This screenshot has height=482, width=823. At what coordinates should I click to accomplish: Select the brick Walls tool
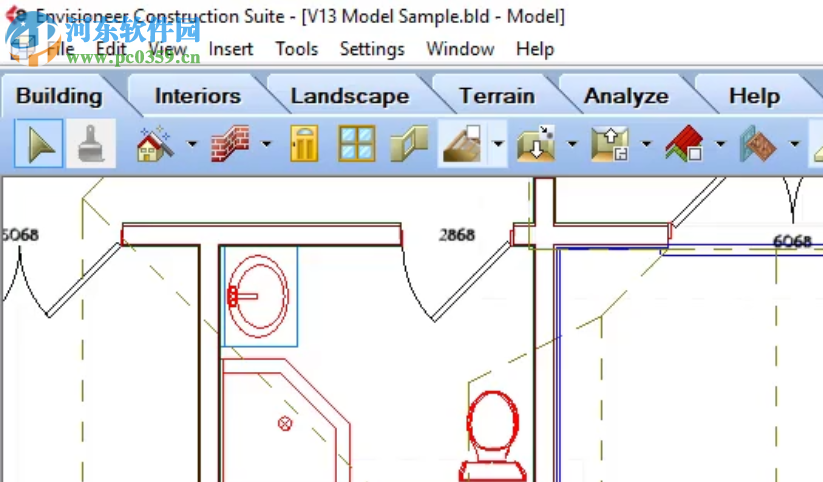tap(229, 143)
